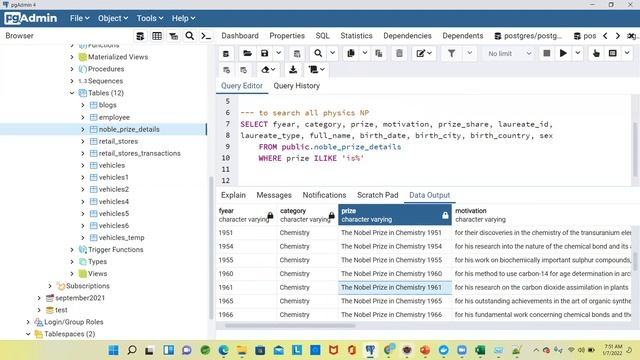640x360 pixels.
Task: Open the Copy options dropdown arrow
Action: [x=365, y=53]
